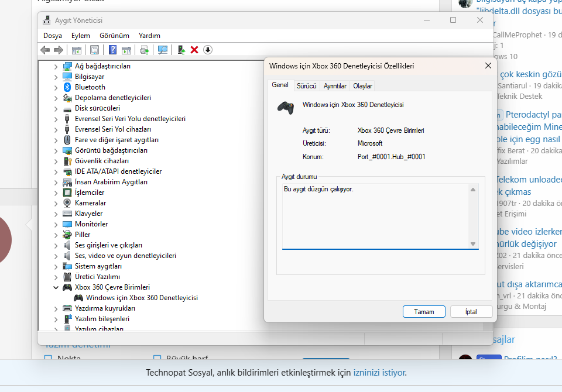Screen dimensions: 562x392
Task: Collapse the Xbox 360 Çevre Birimleri node
Action: point(56,287)
